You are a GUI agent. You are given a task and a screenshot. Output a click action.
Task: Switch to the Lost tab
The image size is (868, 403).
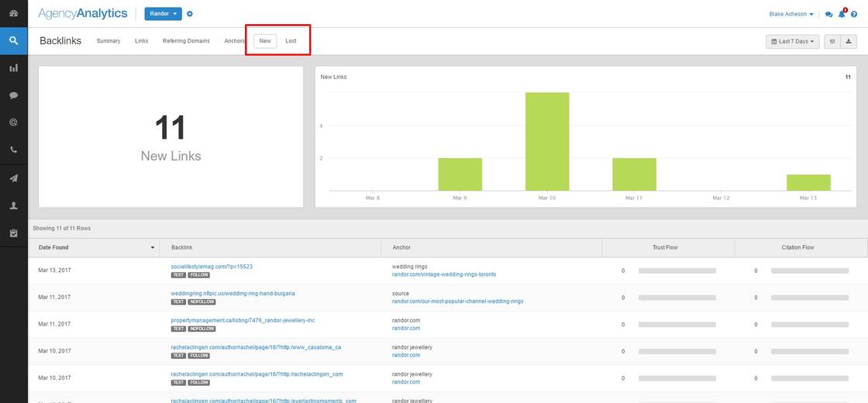(291, 41)
